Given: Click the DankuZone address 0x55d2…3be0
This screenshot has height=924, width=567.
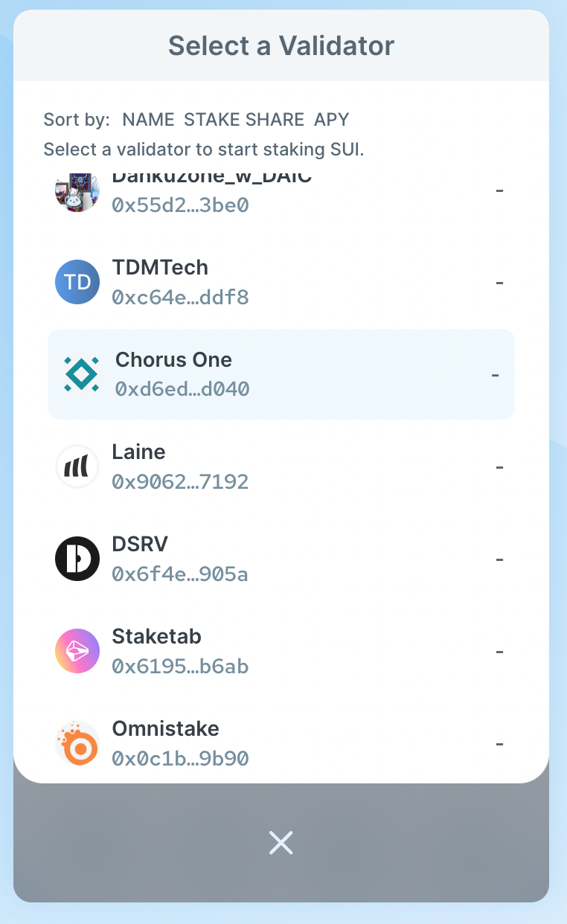Looking at the screenshot, I should pyautogui.click(x=180, y=205).
